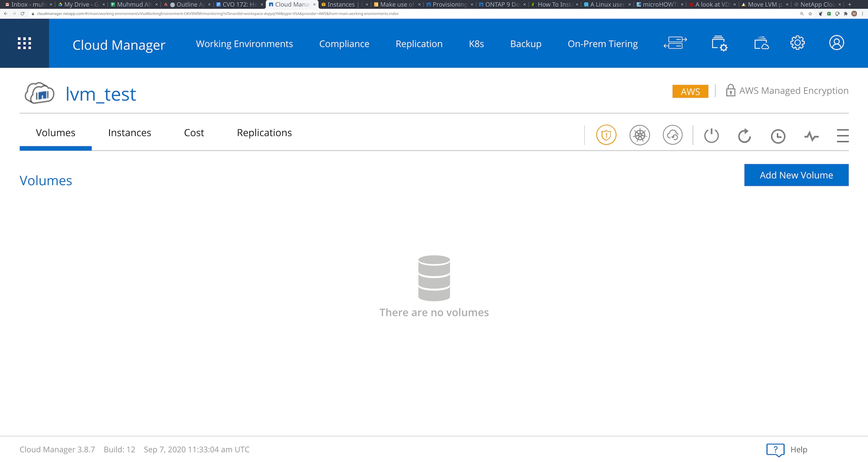Bookmark this page with the star icon
The height and width of the screenshot is (462, 868).
(810, 14)
